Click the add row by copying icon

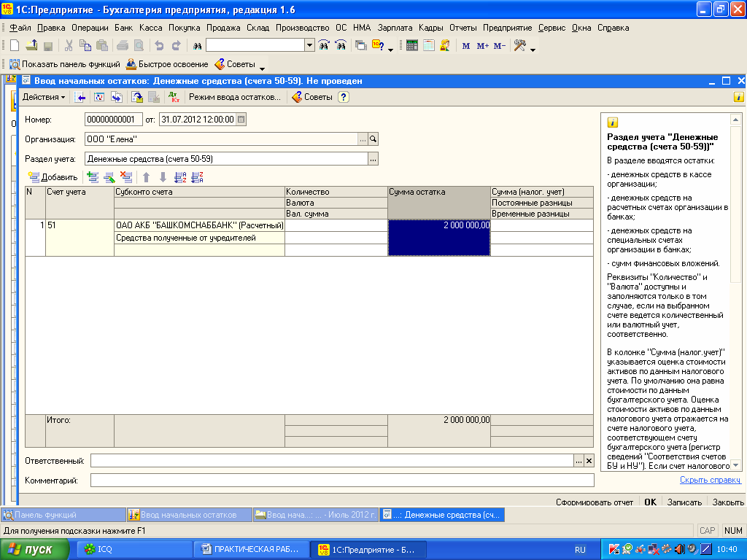click(x=93, y=177)
